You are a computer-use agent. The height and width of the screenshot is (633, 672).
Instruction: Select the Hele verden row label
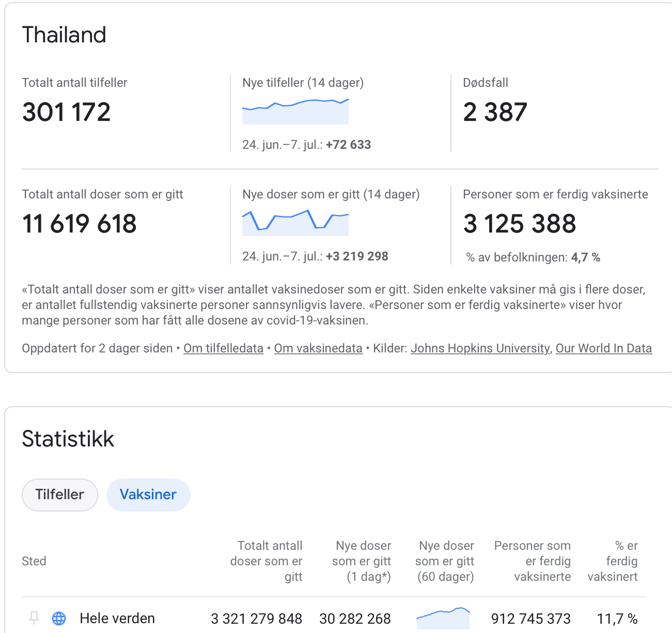(x=117, y=618)
